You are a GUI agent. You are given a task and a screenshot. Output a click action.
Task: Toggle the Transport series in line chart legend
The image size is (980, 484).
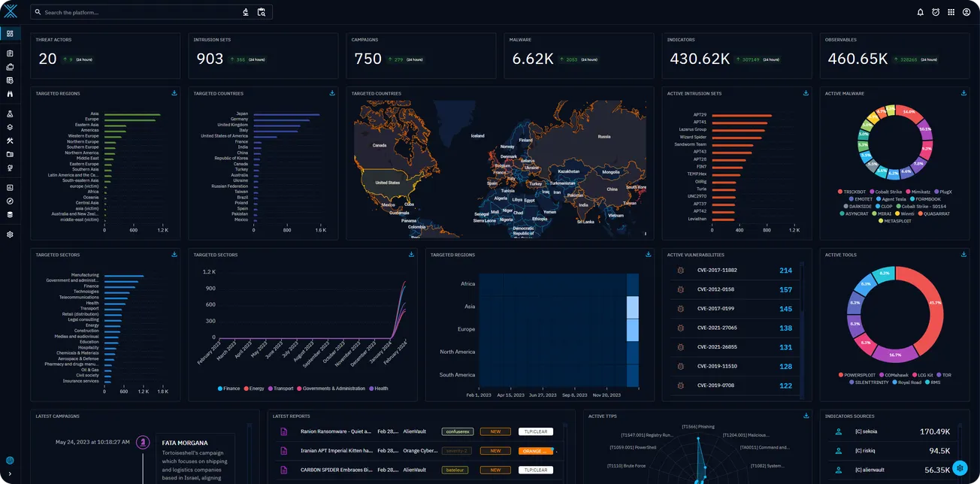coord(280,389)
